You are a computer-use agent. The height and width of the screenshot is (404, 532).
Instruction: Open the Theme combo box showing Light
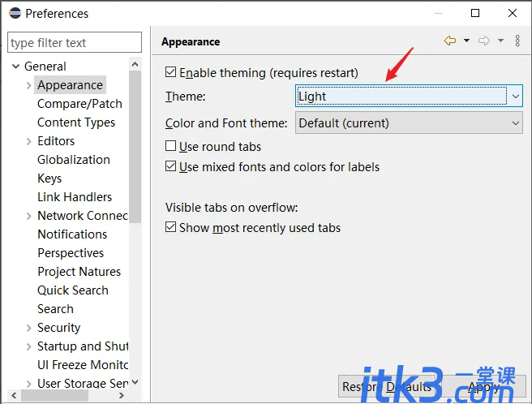409,96
